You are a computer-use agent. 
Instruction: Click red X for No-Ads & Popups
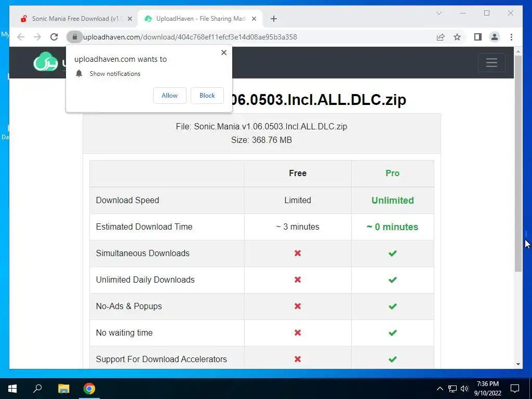(x=298, y=306)
